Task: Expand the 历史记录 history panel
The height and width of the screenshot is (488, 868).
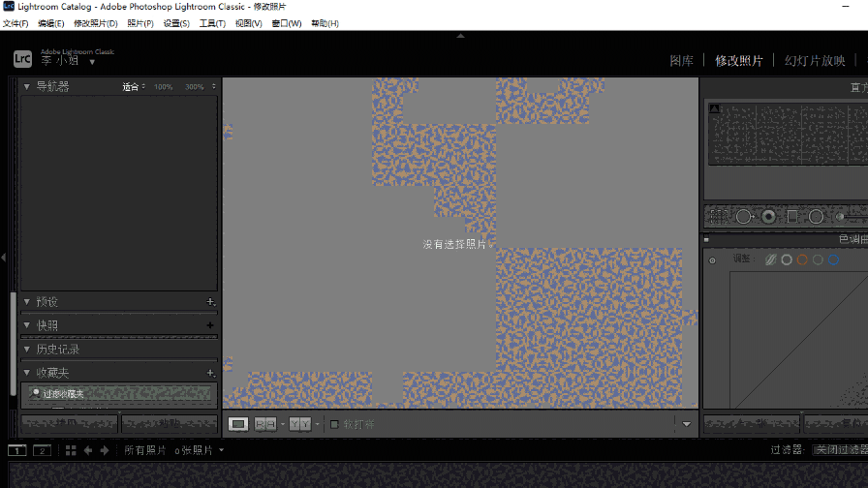Action: coord(27,349)
